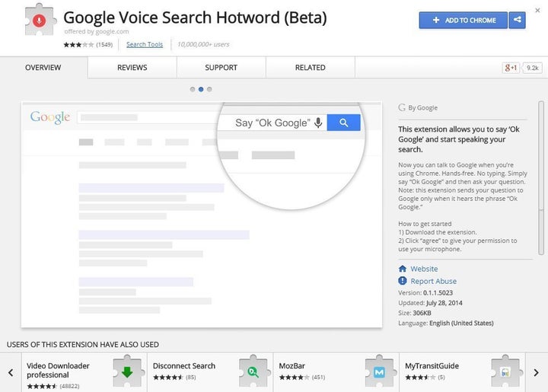Switch to the Overview tab
The image size is (548, 392).
[43, 68]
